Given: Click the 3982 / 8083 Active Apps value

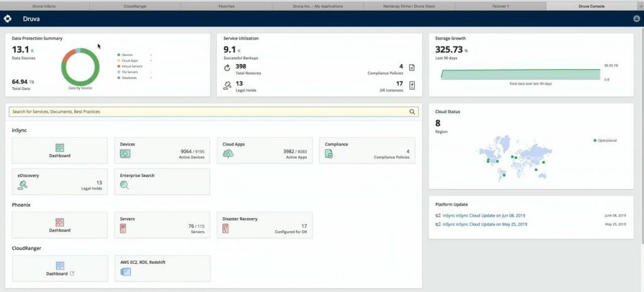Looking at the screenshot, I should [x=295, y=151].
